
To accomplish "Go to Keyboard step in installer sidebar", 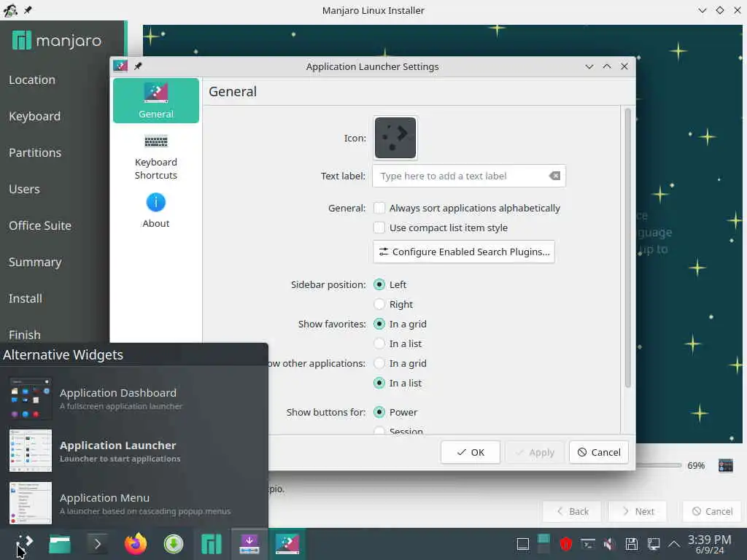I will (35, 116).
